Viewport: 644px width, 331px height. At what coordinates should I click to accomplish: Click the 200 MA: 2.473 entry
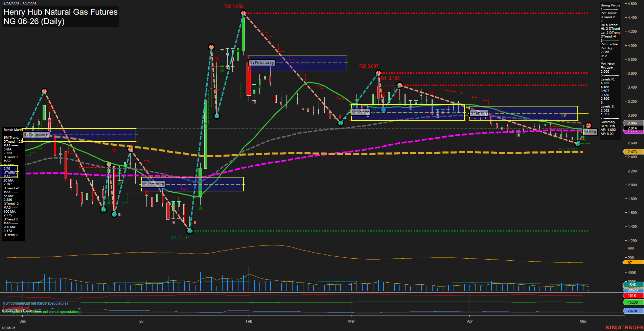(9, 229)
